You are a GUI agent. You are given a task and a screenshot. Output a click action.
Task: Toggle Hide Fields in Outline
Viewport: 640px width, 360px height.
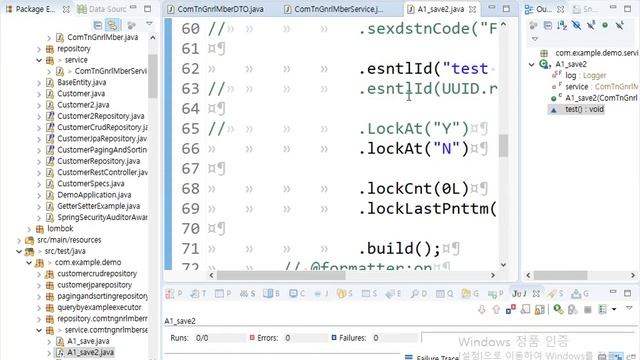point(576,25)
